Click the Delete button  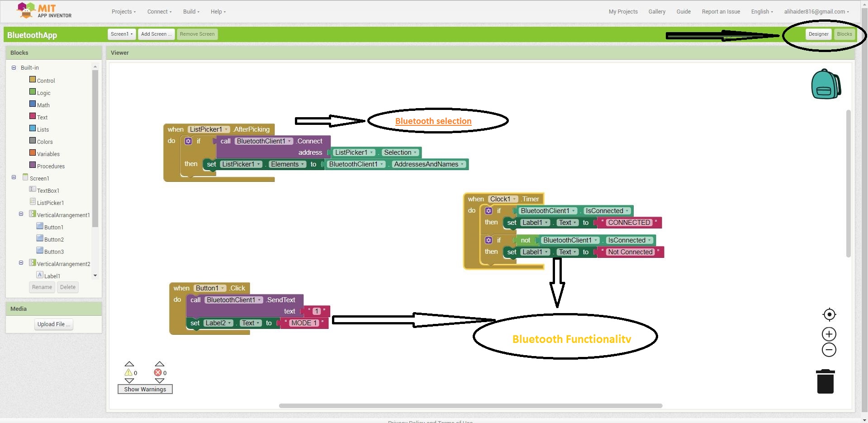(68, 287)
